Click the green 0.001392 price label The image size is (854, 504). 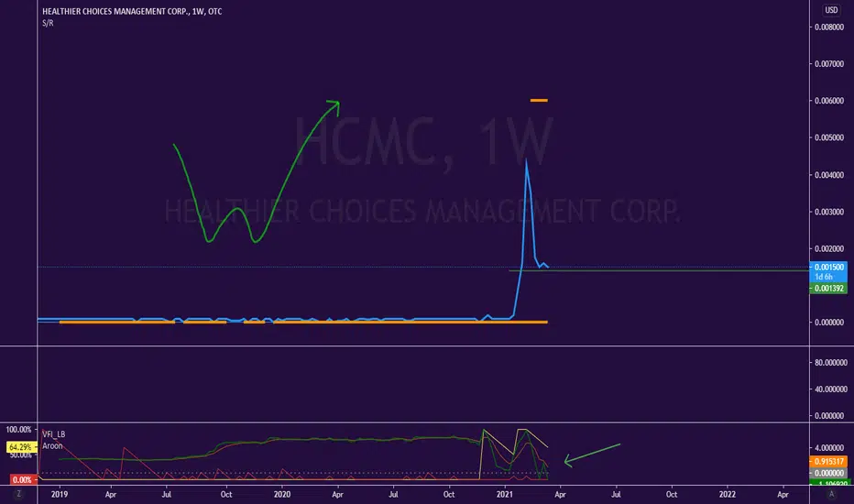point(828,289)
